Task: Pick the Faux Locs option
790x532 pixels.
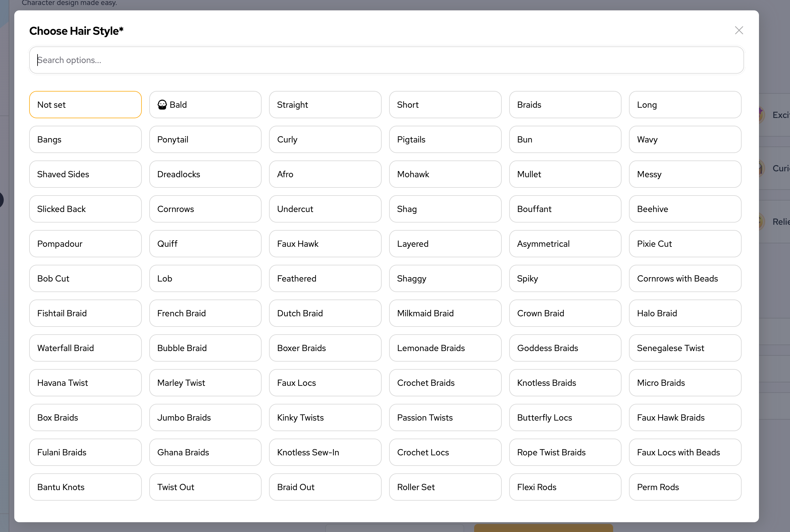Action: click(x=325, y=383)
